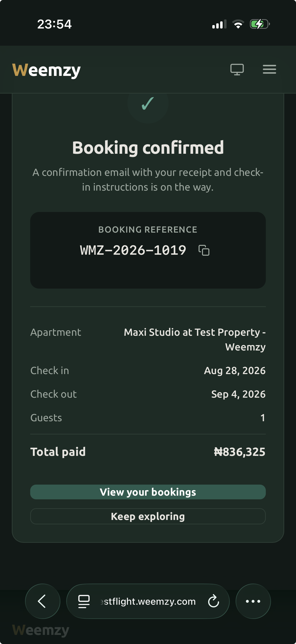Tap the Weemzy logo in header
The image size is (296, 644).
tap(46, 70)
